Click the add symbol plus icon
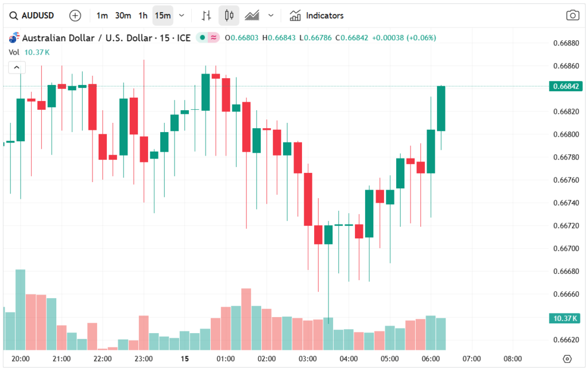The height and width of the screenshot is (371, 588). coord(75,16)
